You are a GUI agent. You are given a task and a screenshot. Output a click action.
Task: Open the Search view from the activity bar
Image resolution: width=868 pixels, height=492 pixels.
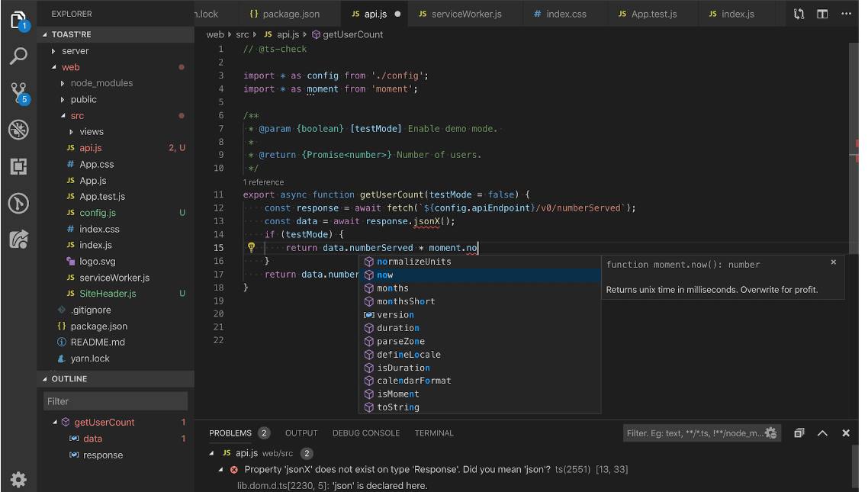(x=18, y=56)
